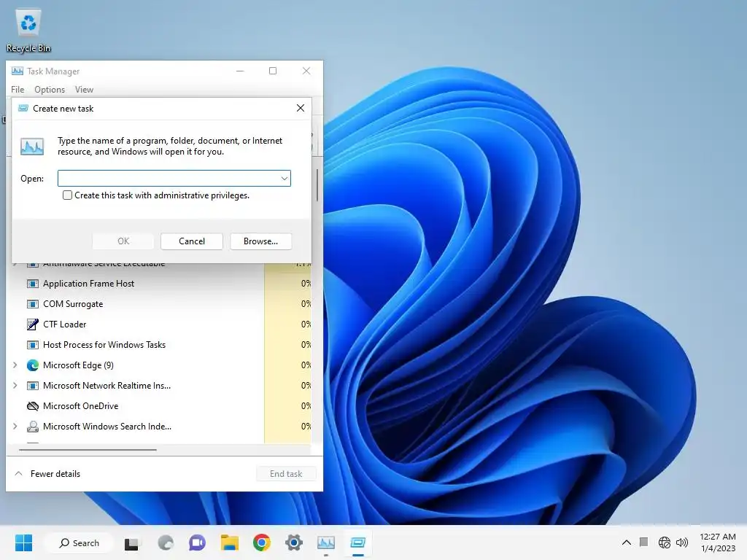Select the Application Frame Host row text
The image size is (747, 560).
coord(88,284)
